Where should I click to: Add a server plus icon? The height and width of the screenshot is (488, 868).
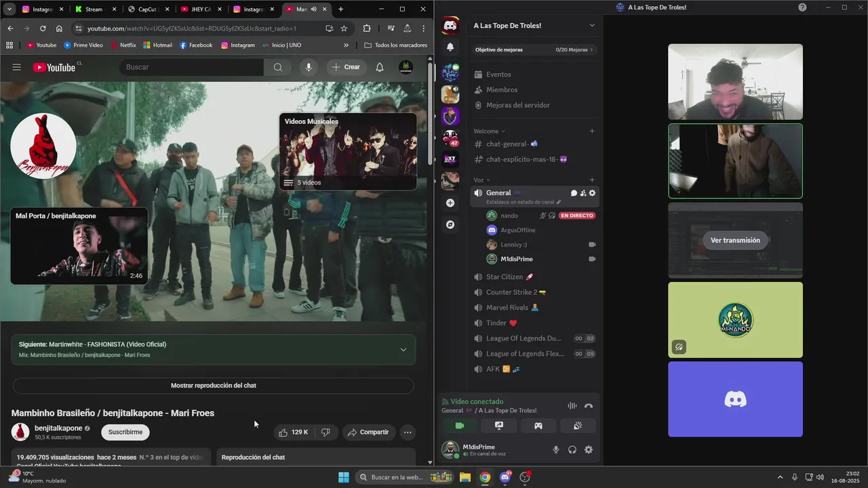(x=450, y=203)
